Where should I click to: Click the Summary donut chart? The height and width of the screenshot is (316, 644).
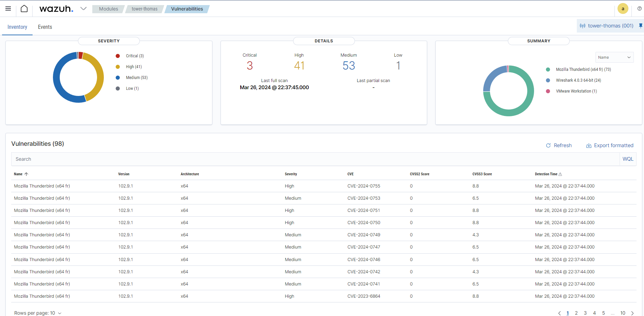click(x=509, y=91)
